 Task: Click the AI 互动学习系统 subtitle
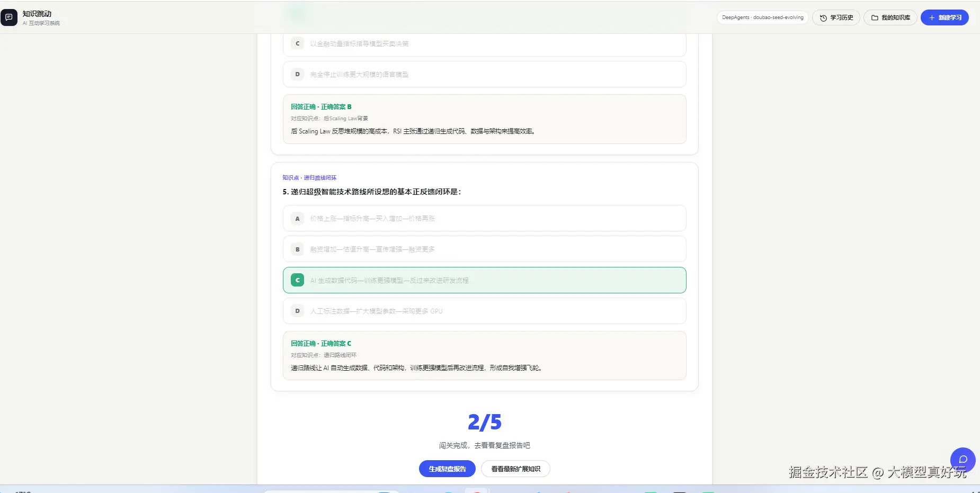pos(41,23)
